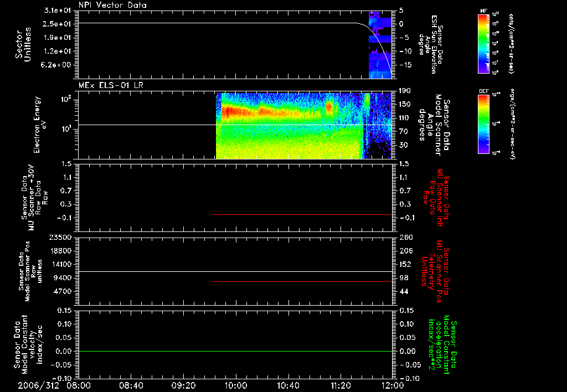Viewport: 567px width, 392px height.
Task: Click the "Electron Energy eV" axis title
Action: pyautogui.click(x=40, y=125)
